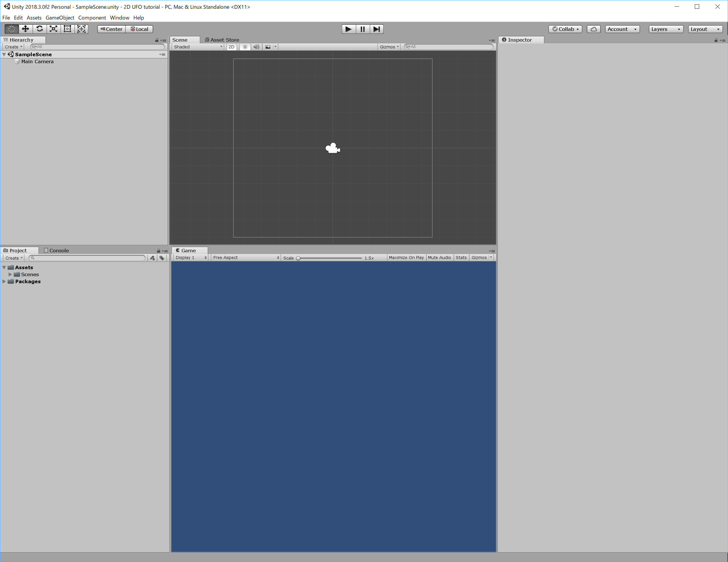Viewport: 728px width, 562px height.
Task: Open the cloud Services icon
Action: pos(593,29)
